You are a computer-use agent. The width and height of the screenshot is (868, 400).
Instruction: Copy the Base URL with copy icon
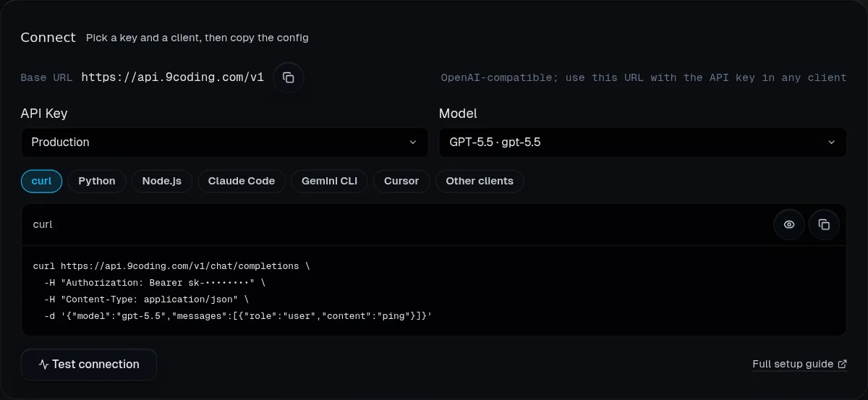click(289, 77)
